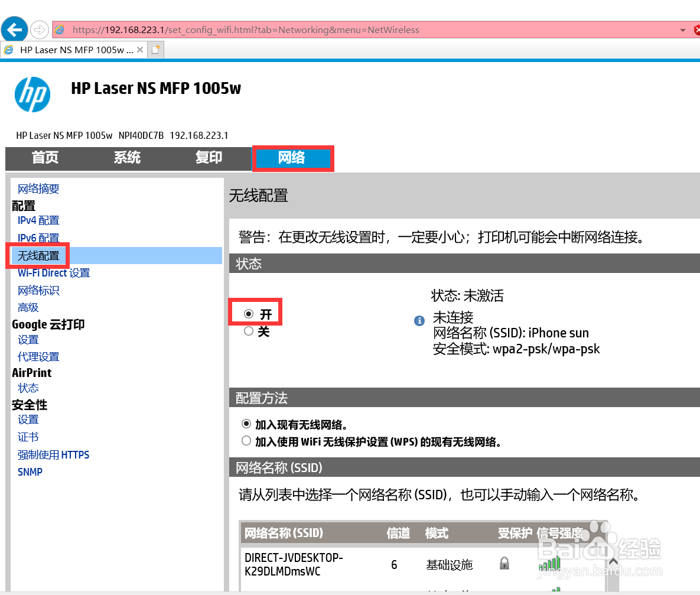Open AirPrint 状态 link

pos(28,388)
